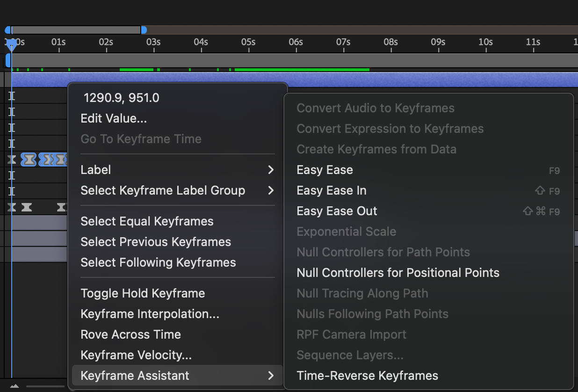The width and height of the screenshot is (578, 392).
Task: Click the zoom-out mountain icon below the timeline
Action: pos(14,386)
